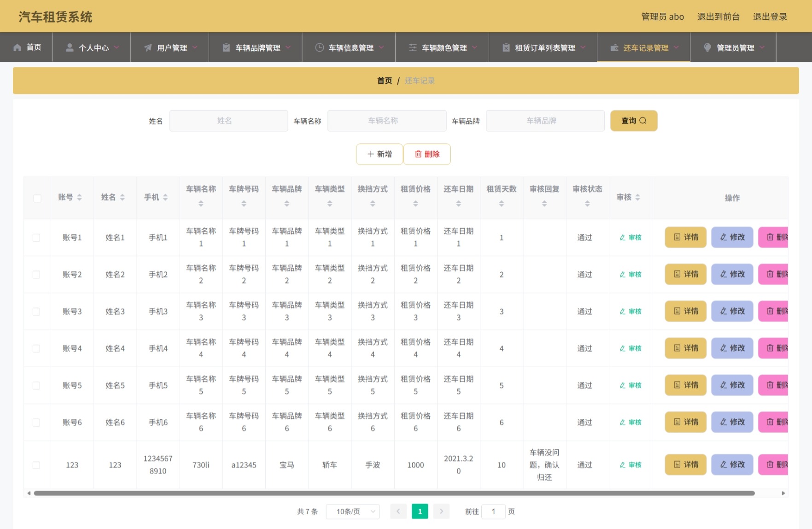Click the scrollbar right arrow under table

coord(783,493)
